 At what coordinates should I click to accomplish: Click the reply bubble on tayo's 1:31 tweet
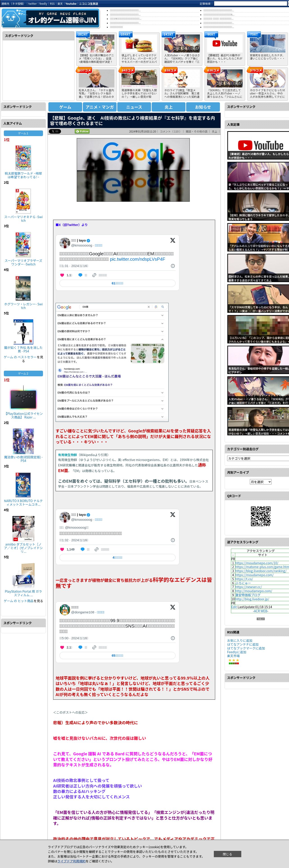pos(80,275)
